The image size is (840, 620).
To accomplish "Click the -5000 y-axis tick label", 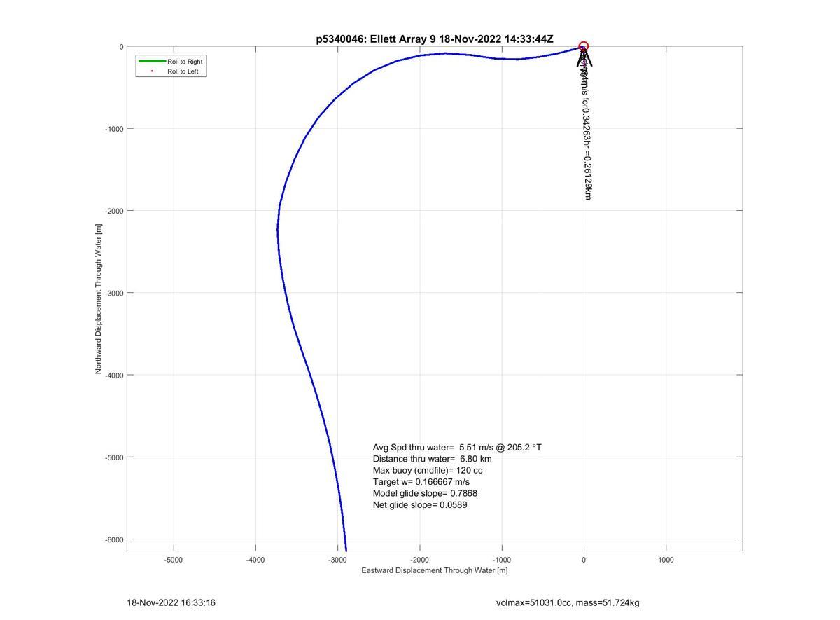I will click(x=114, y=457).
